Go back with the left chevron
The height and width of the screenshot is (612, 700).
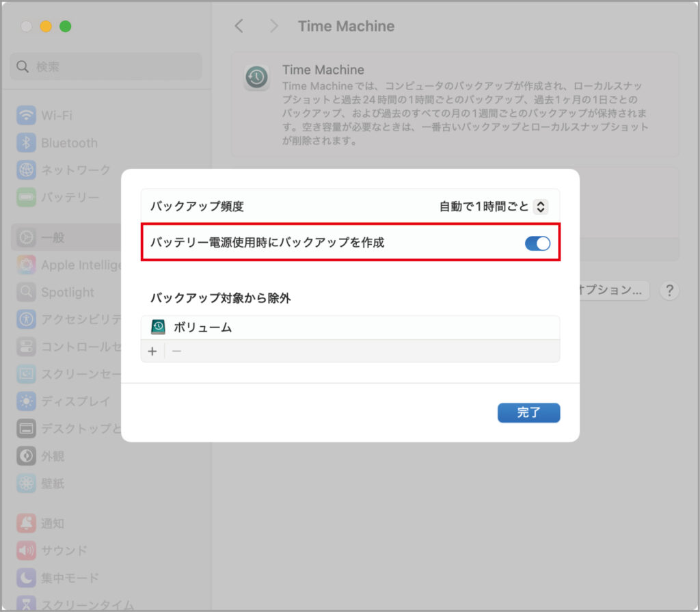point(239,26)
